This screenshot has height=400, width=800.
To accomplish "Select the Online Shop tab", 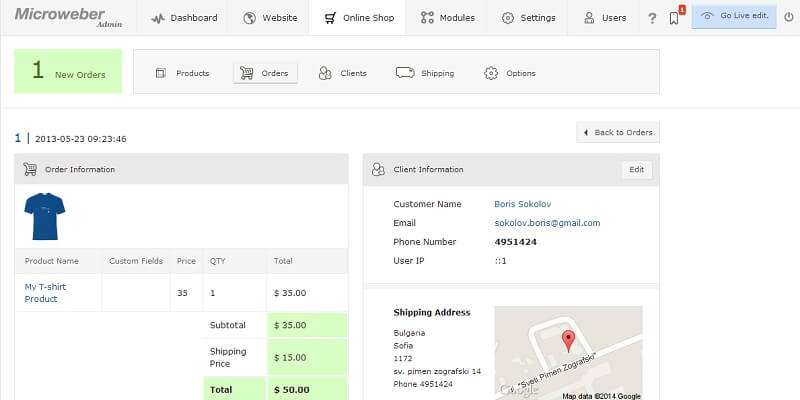I will 358,18.
